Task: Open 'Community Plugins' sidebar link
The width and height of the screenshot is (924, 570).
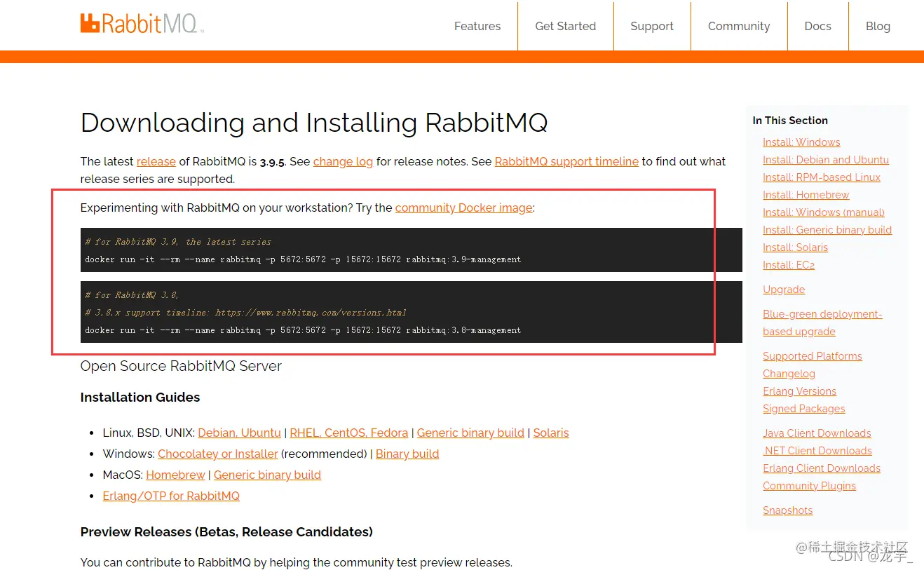Action: 809,486
